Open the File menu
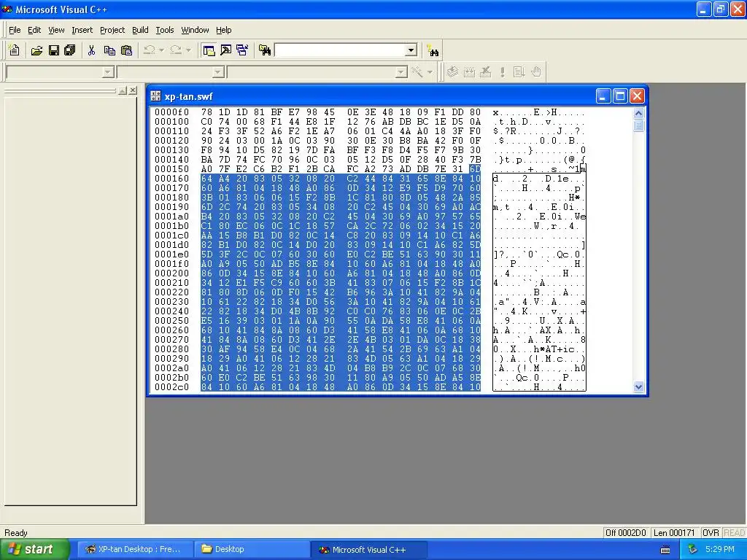This screenshot has height=560, width=747. click(x=15, y=30)
